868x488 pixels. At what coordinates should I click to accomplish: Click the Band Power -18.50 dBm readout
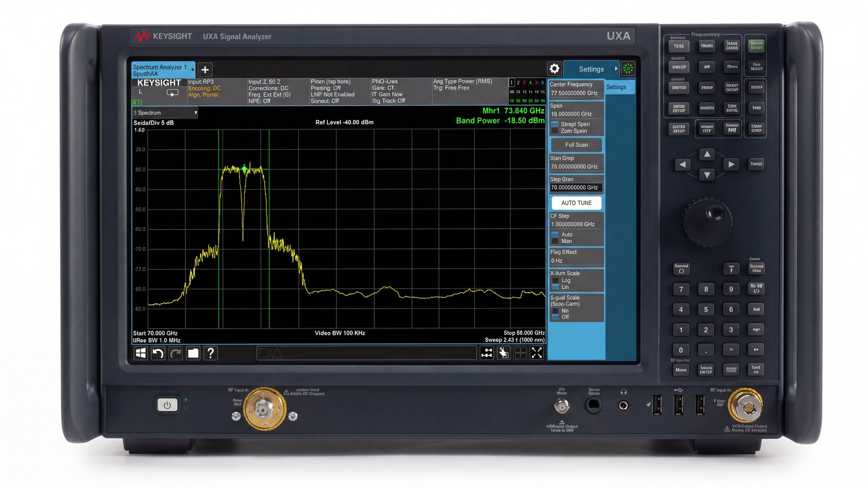[x=500, y=120]
